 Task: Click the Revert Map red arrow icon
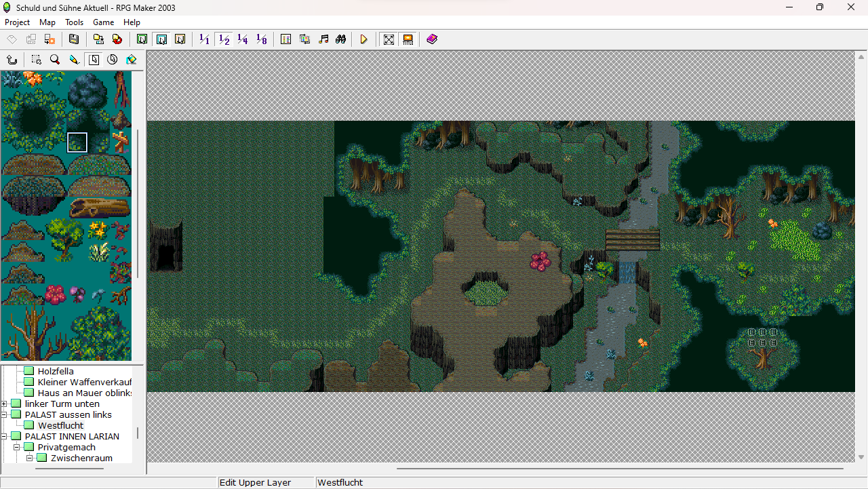point(117,39)
